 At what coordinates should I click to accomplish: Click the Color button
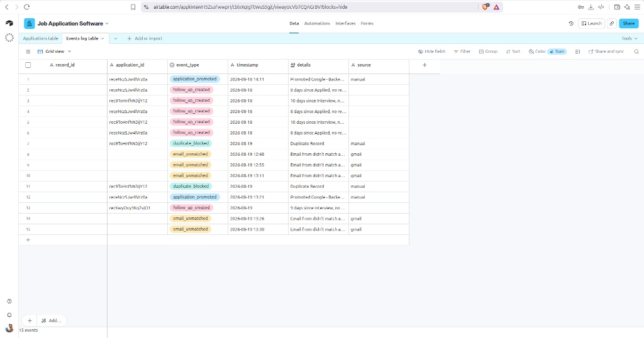point(537,52)
